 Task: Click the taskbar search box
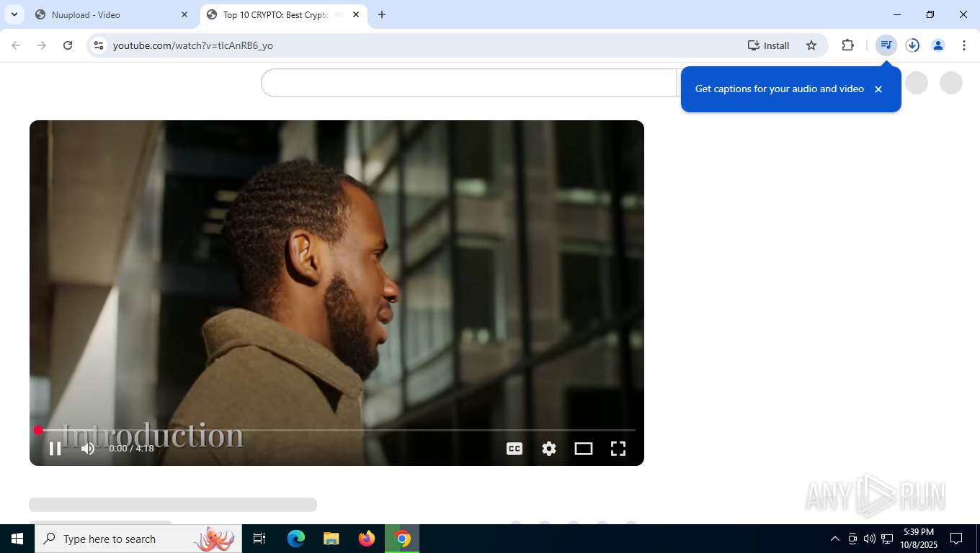click(138, 539)
